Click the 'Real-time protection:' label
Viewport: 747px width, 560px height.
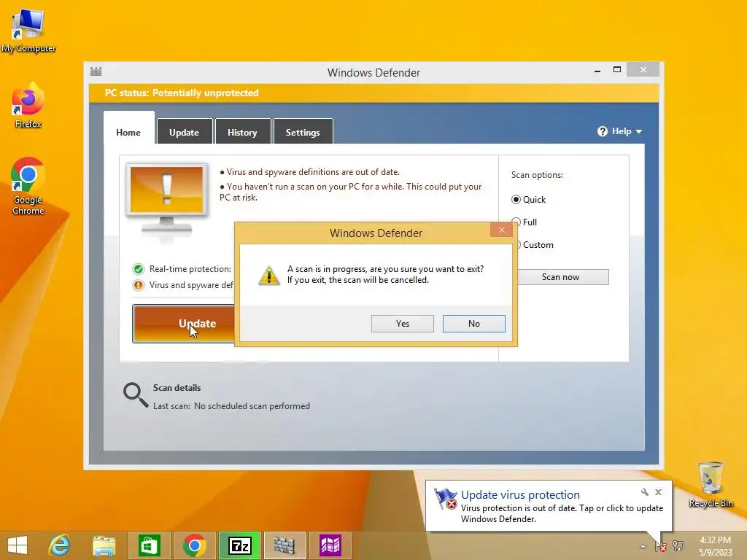pos(190,269)
